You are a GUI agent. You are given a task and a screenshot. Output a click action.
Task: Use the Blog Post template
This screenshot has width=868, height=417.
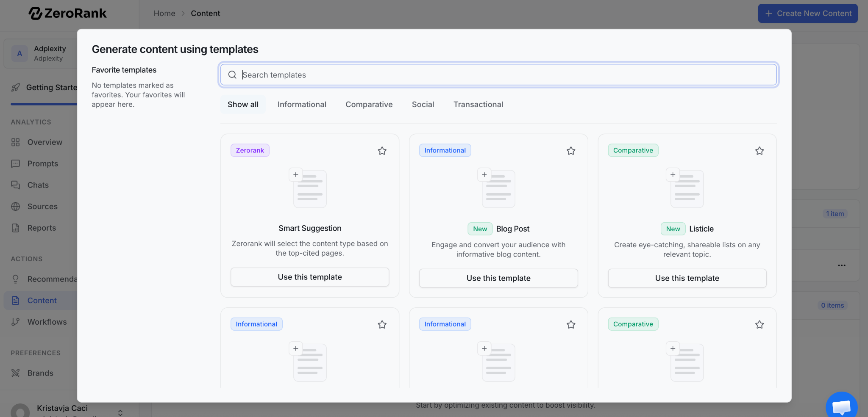[498, 278]
